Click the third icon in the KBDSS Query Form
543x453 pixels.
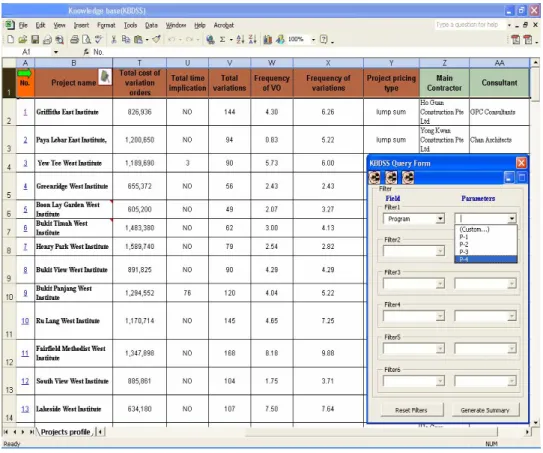[x=408, y=178]
